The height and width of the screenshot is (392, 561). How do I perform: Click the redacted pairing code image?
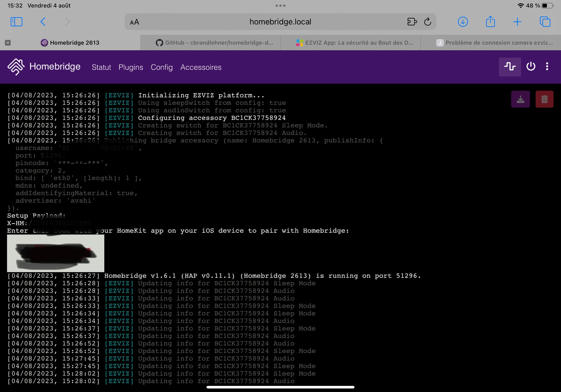click(56, 253)
